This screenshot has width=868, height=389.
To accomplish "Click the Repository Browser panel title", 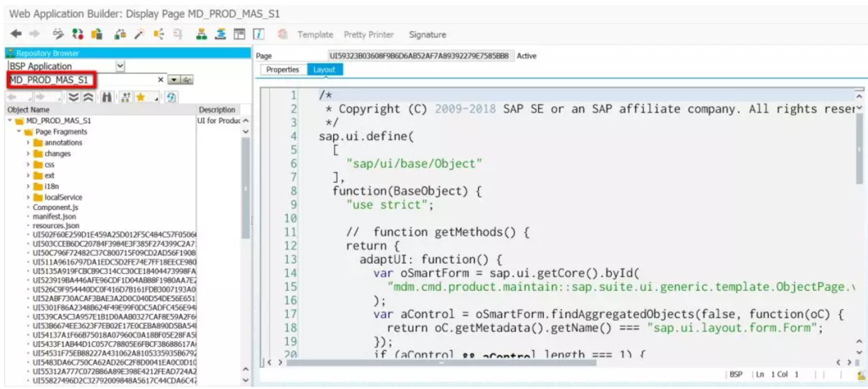I will pos(48,53).
